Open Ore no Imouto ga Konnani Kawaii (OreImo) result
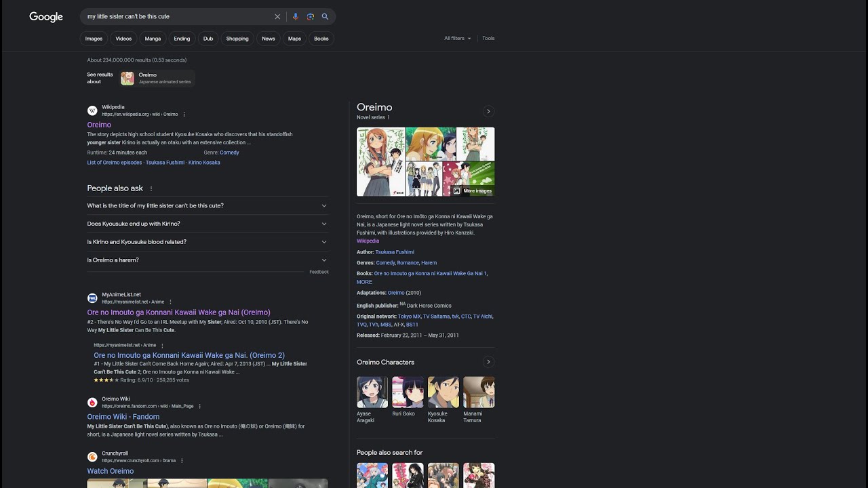Screen dimensions: 868x488 click(178, 312)
